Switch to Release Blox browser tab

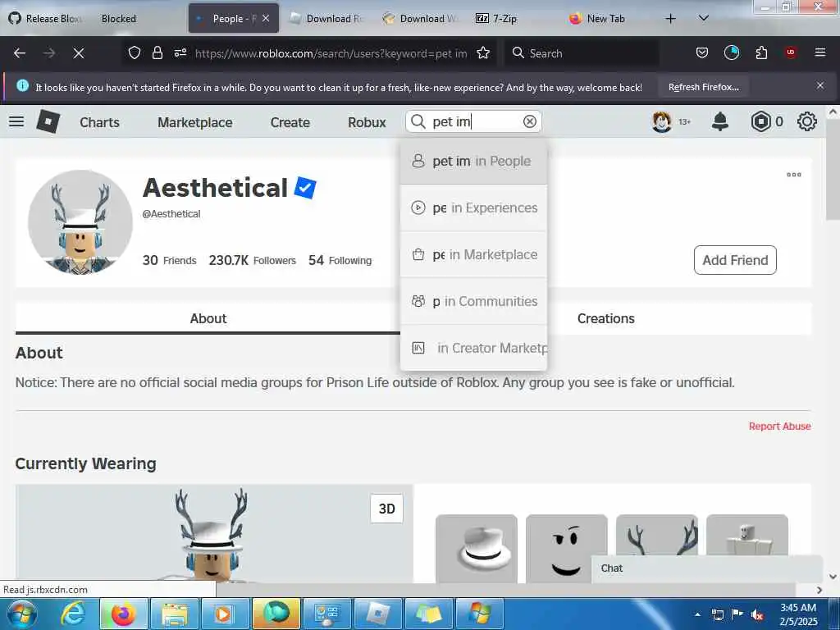46,19
